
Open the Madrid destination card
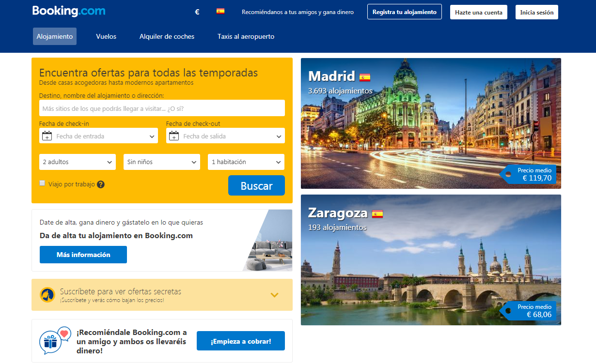pyautogui.click(x=431, y=123)
